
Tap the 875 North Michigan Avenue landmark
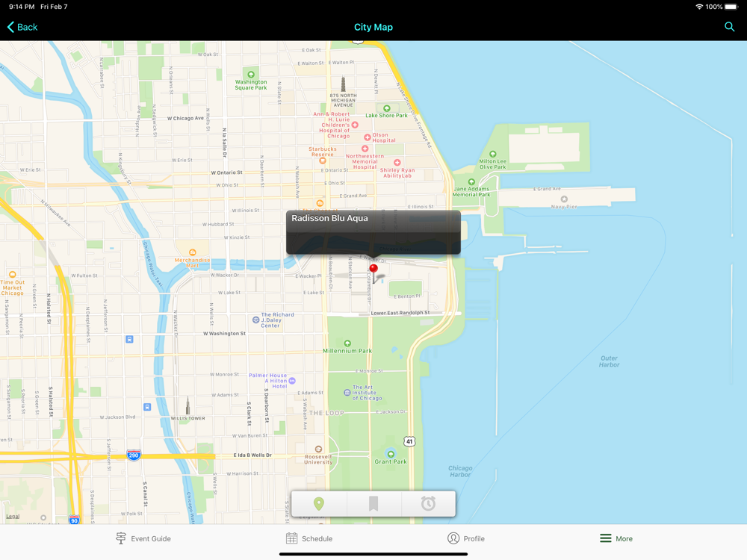click(343, 84)
